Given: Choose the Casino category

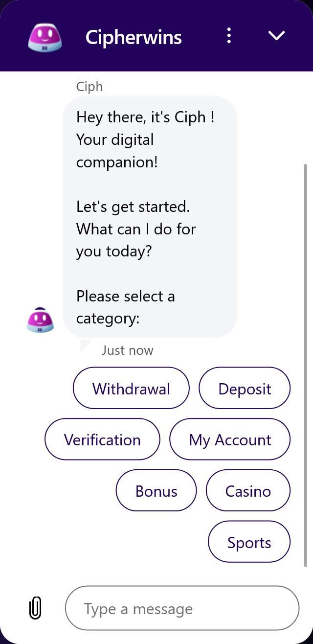Looking at the screenshot, I should coord(248,490).
